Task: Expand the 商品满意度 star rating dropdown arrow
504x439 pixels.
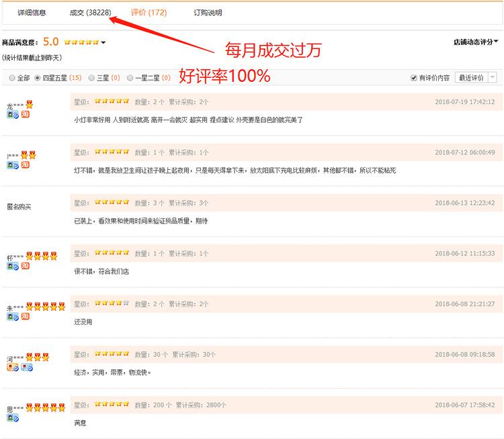Action: tap(103, 43)
